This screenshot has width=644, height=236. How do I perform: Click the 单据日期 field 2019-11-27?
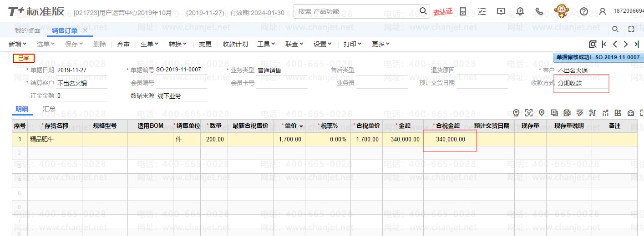coord(82,70)
